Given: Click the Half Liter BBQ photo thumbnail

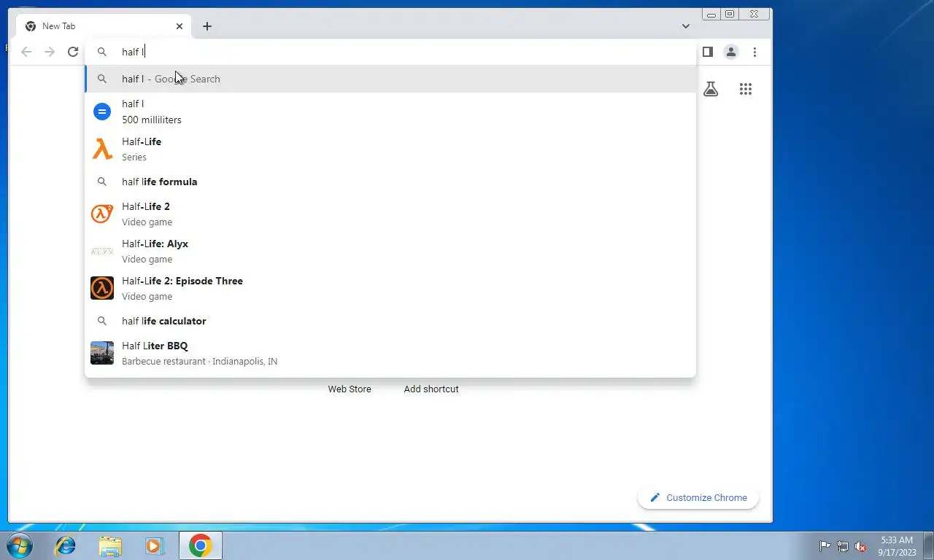Looking at the screenshot, I should pos(102,353).
